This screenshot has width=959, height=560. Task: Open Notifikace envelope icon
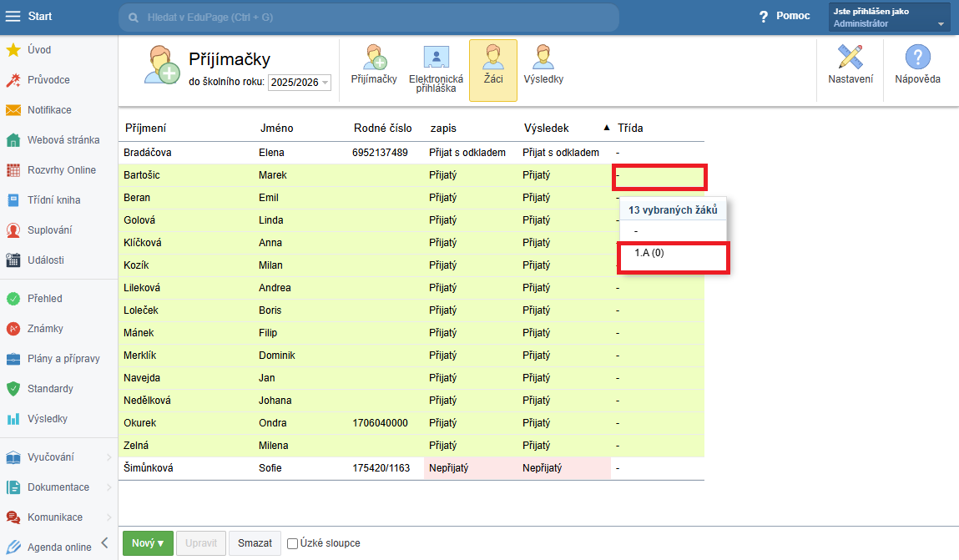pos(13,110)
